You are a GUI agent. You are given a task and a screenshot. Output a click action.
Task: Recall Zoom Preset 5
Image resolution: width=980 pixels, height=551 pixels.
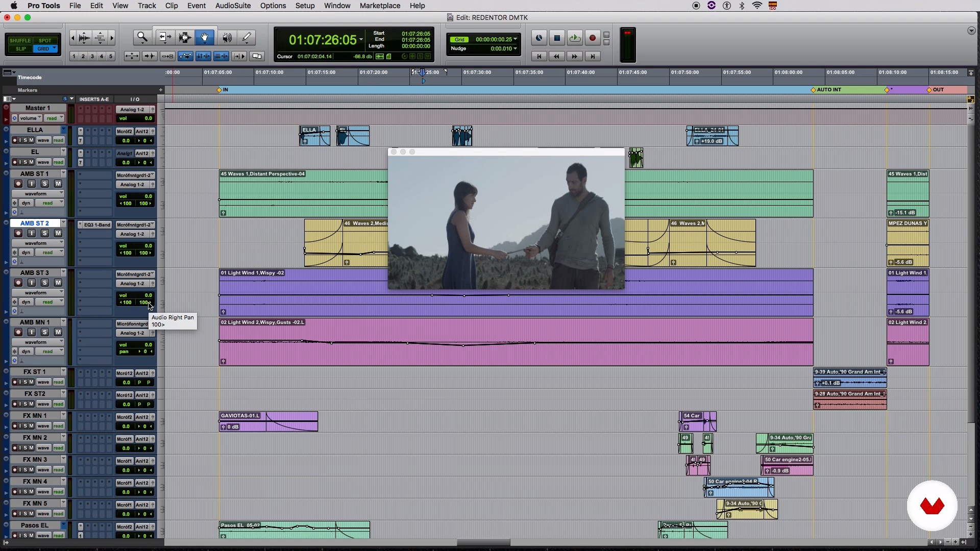(111, 56)
